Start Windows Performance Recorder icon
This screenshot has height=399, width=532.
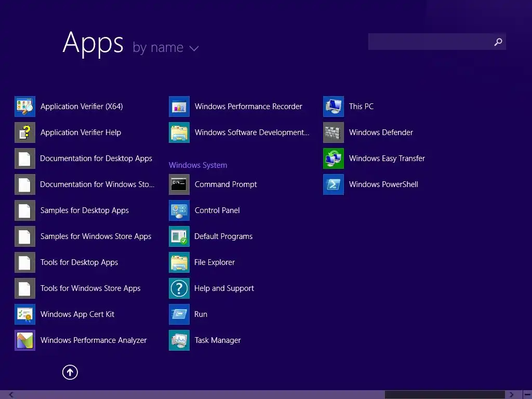click(x=179, y=107)
